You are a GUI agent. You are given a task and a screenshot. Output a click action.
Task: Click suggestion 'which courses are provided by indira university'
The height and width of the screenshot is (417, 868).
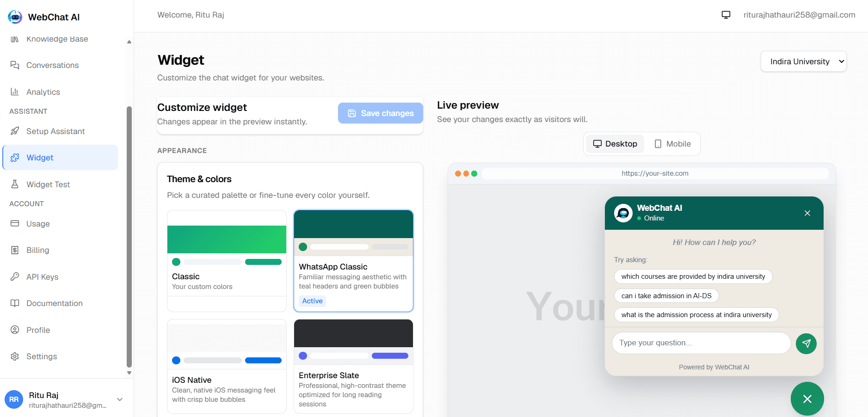tap(693, 276)
